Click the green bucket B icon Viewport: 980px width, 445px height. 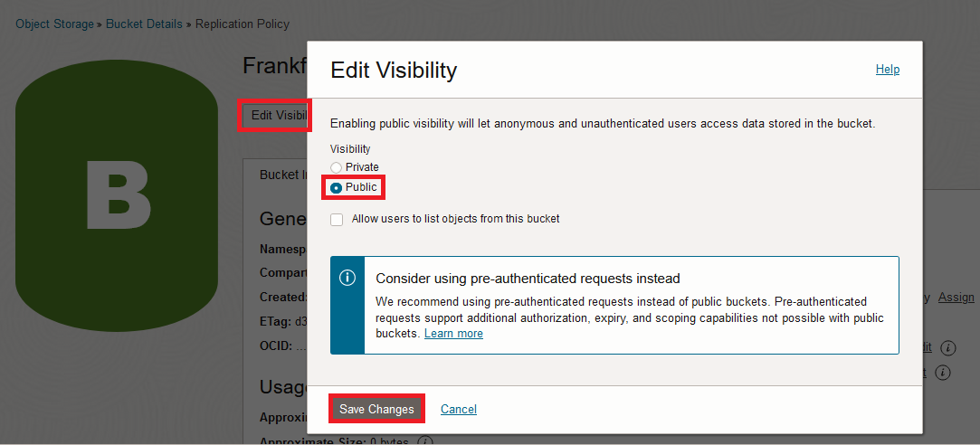(x=117, y=195)
